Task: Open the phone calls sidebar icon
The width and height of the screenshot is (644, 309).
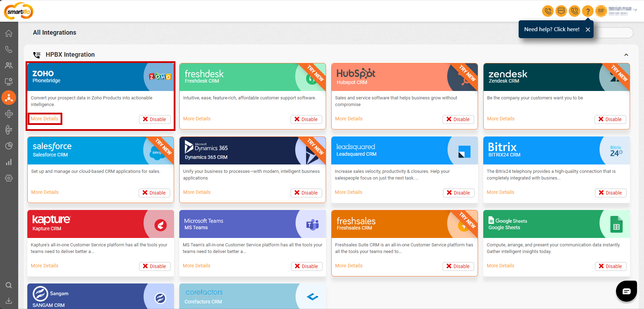Action: tap(9, 49)
